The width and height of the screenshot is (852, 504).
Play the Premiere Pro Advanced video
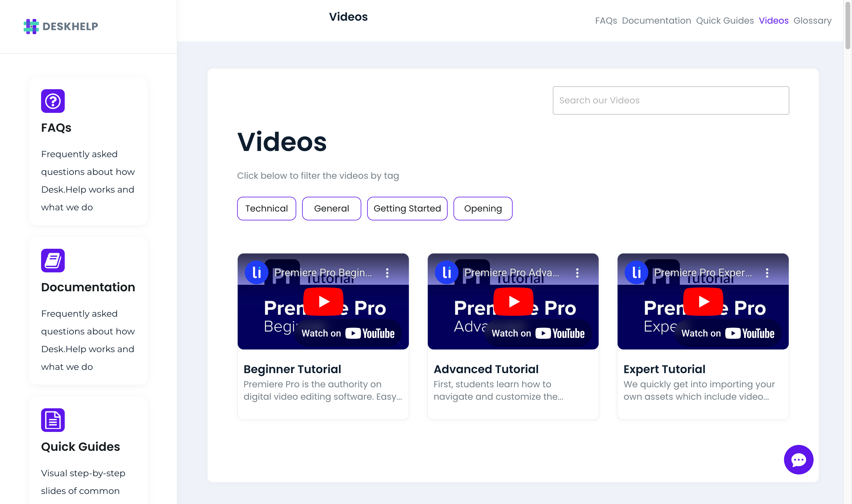(x=513, y=302)
